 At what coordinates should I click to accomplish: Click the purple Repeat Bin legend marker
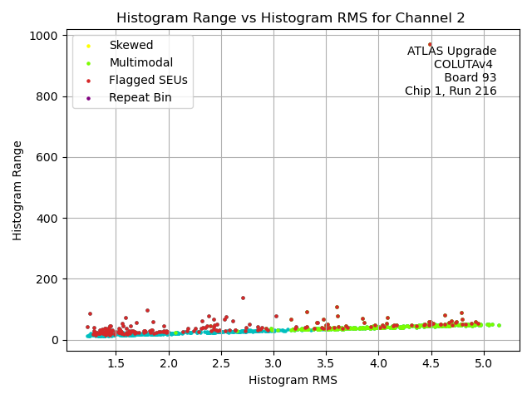coord(91,98)
